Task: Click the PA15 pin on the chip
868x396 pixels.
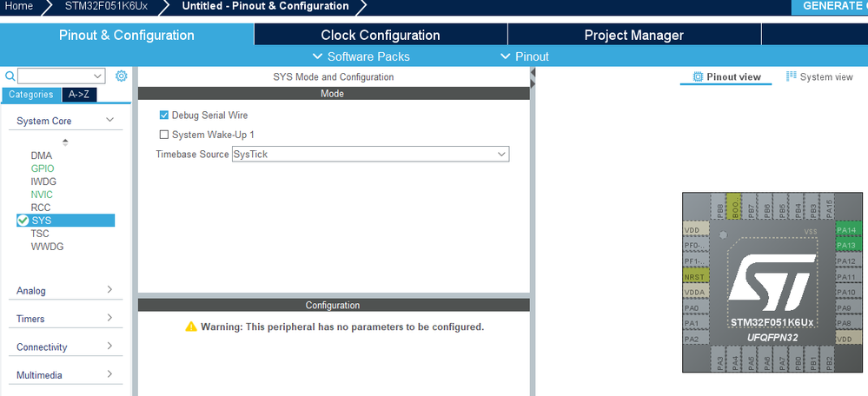Action: click(827, 208)
